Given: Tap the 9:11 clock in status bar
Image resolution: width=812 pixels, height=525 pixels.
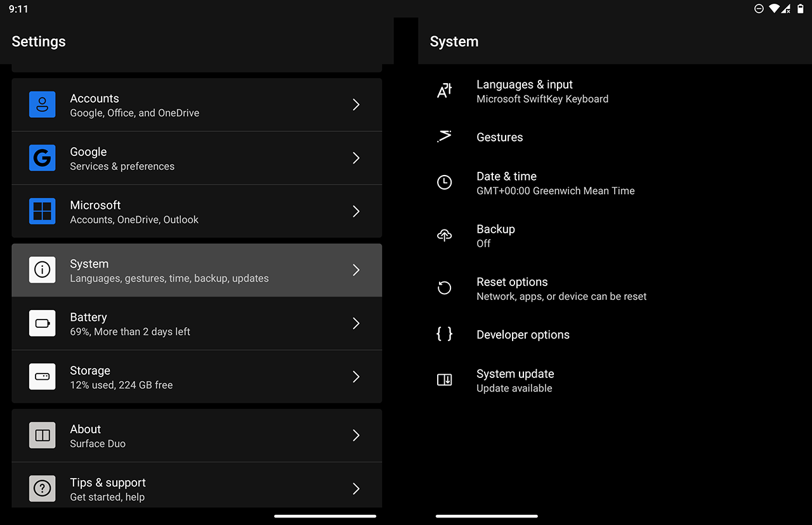Looking at the screenshot, I should pos(18,10).
